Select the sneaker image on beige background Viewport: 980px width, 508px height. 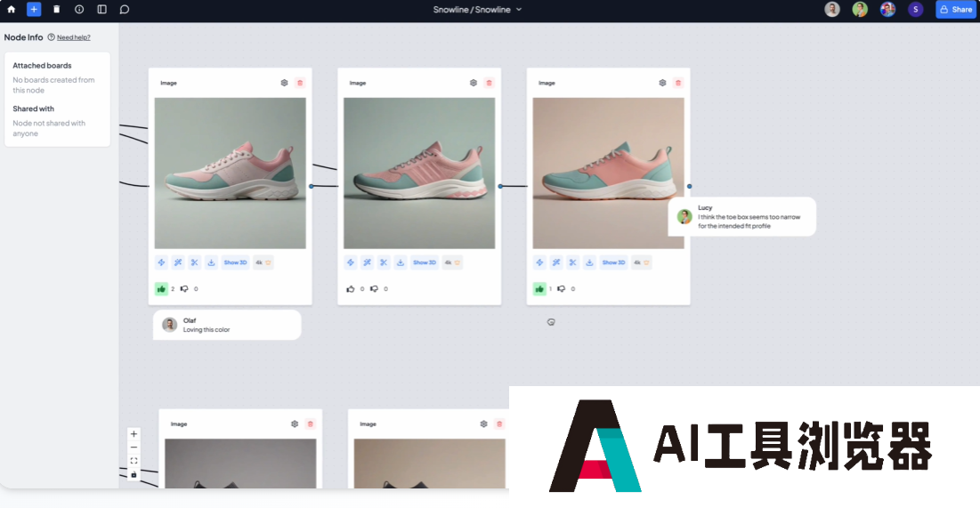pos(608,173)
